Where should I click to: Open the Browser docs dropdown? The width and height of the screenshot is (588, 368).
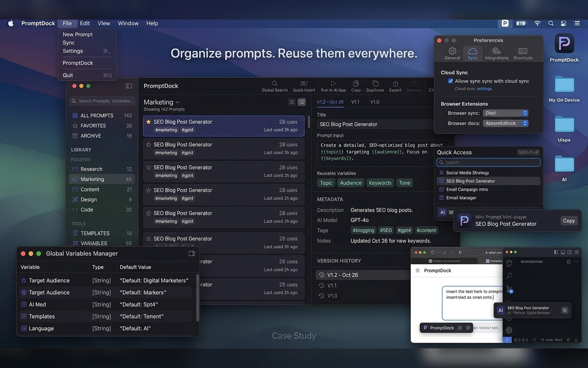pyautogui.click(x=505, y=123)
